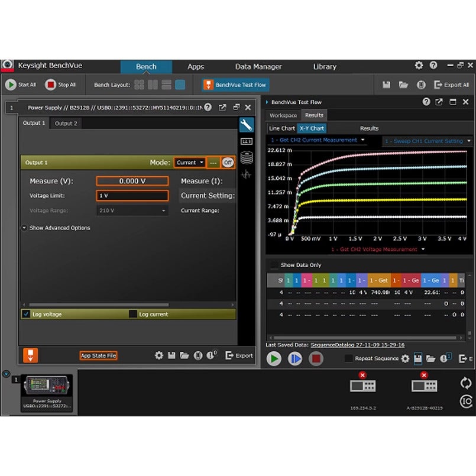Open Mode dropdown set to Current
The width and height of the screenshot is (476, 476).
tap(190, 163)
